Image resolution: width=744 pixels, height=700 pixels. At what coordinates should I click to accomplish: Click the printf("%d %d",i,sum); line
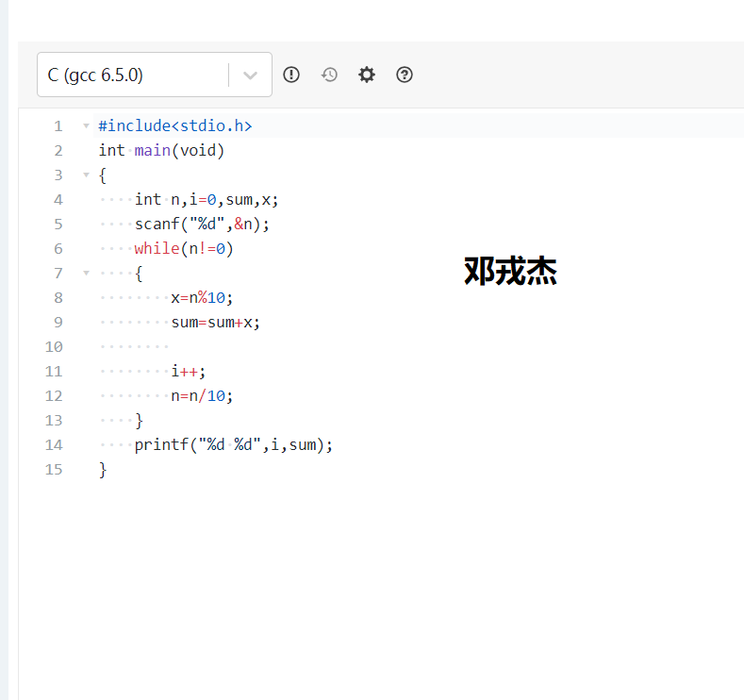tap(234, 444)
